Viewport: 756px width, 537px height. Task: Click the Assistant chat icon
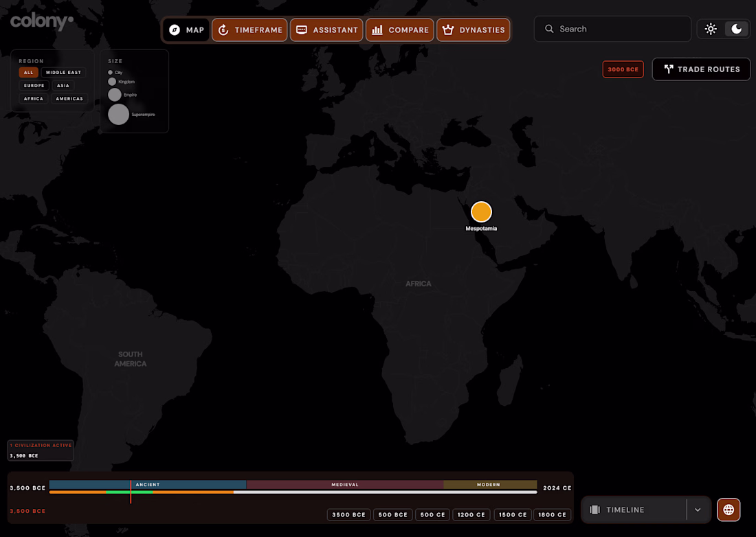[301, 30]
